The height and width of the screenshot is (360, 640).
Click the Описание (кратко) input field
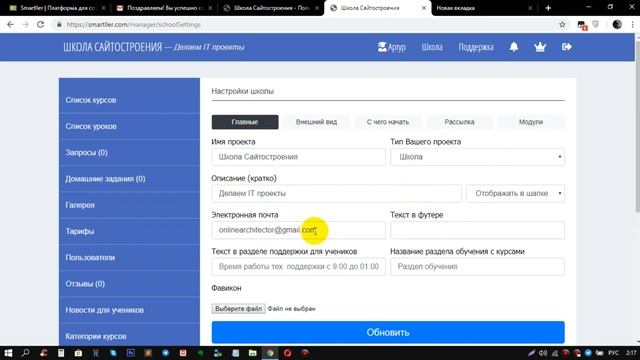(336, 193)
